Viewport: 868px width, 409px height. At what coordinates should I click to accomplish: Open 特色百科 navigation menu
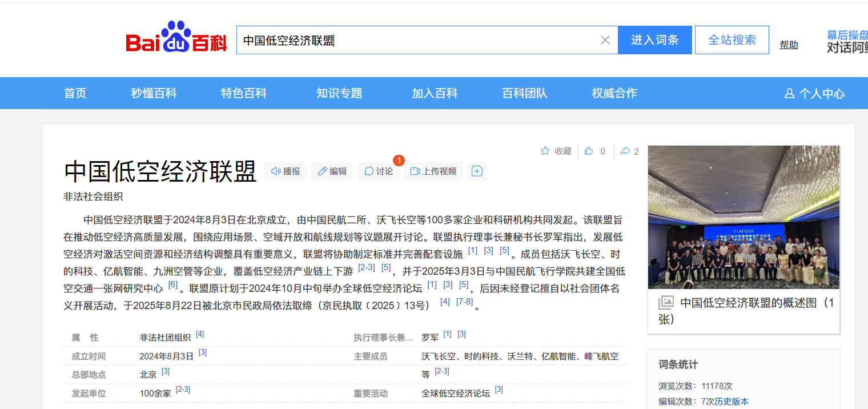244,94
